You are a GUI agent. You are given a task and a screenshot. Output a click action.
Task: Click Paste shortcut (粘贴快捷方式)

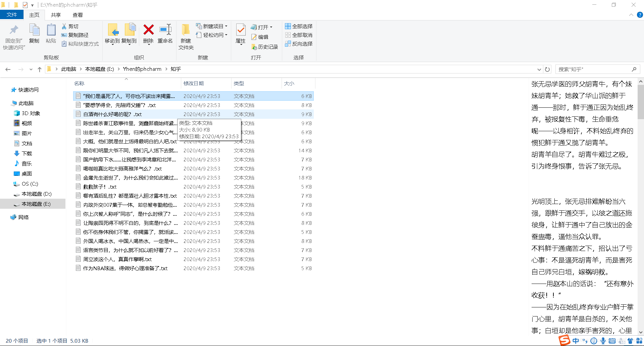(80, 44)
